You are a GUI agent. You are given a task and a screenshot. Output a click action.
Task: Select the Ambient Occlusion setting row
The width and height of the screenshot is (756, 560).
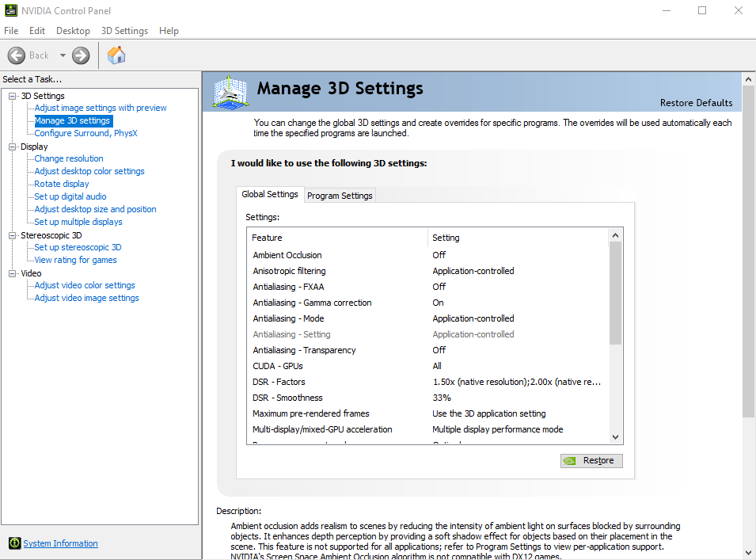(287, 255)
